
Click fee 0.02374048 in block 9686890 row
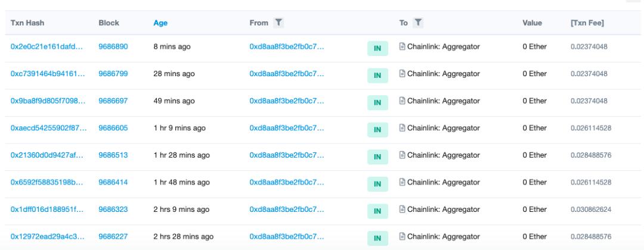click(x=589, y=46)
